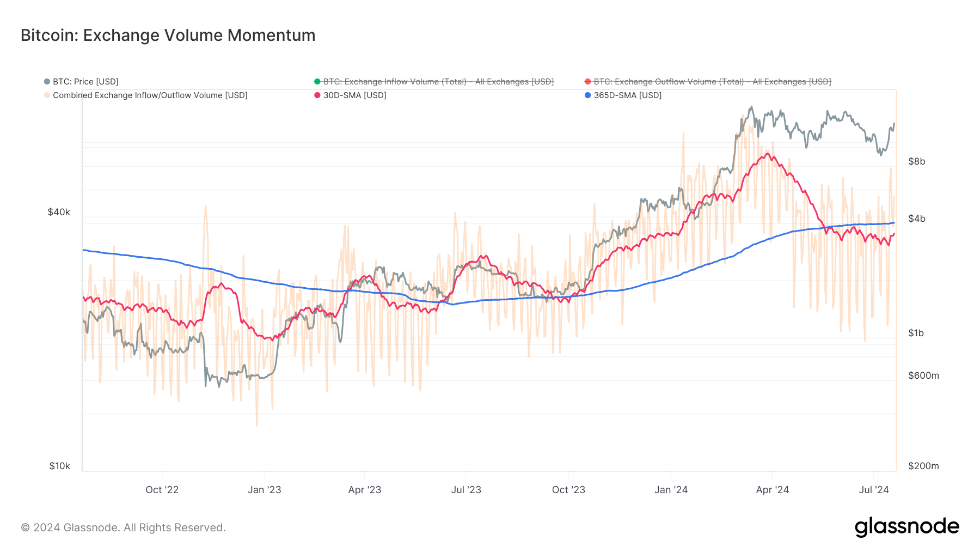The image size is (980, 552).
Task: Click the $4b right axis label
Action: pos(917,219)
